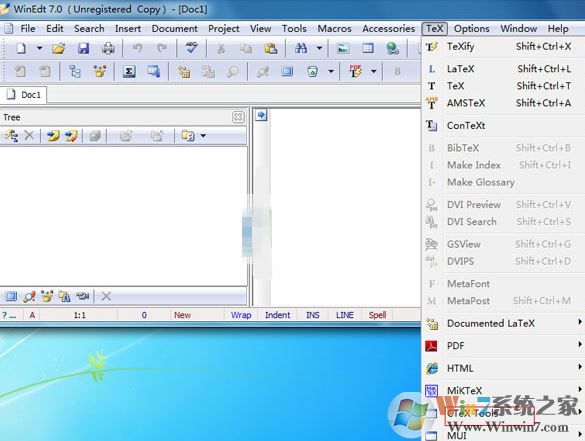
Task: Click the Redo arrow in the toolbar
Action: tap(162, 48)
